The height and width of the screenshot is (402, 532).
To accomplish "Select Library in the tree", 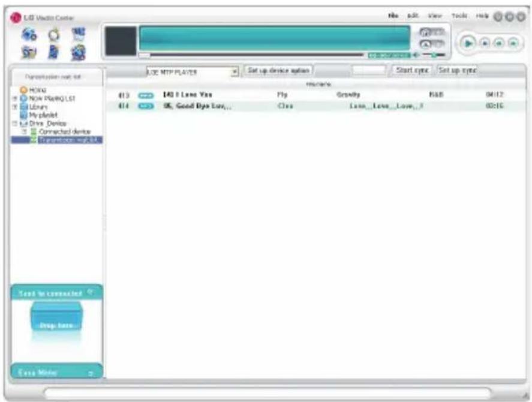I will point(38,107).
